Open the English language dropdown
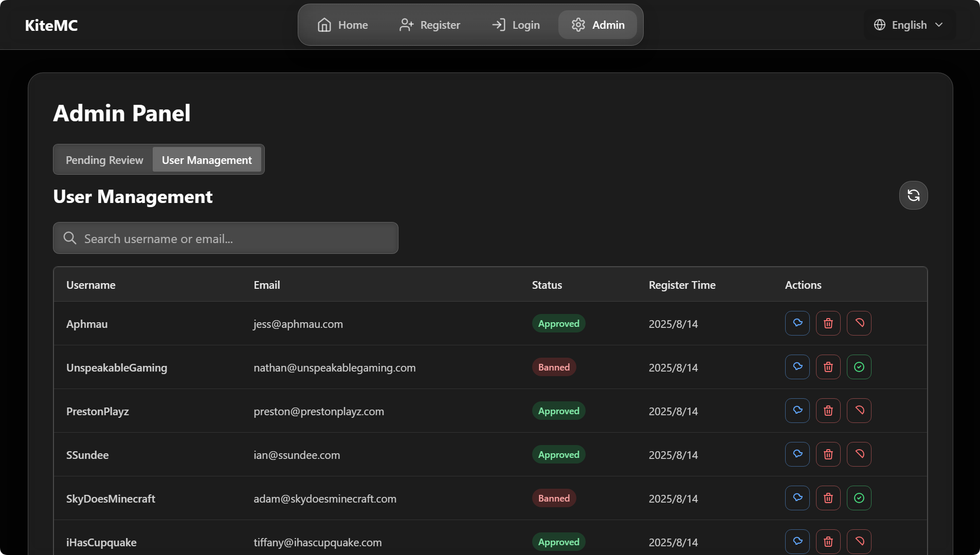Screen dimensions: 980x555 point(909,25)
